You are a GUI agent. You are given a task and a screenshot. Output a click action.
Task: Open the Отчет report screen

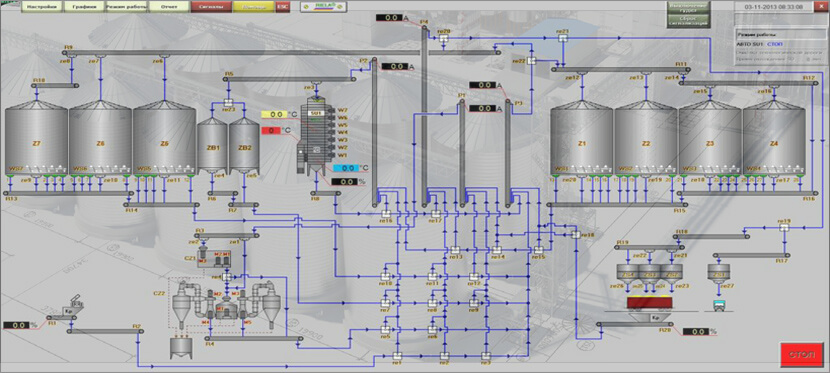point(168,7)
